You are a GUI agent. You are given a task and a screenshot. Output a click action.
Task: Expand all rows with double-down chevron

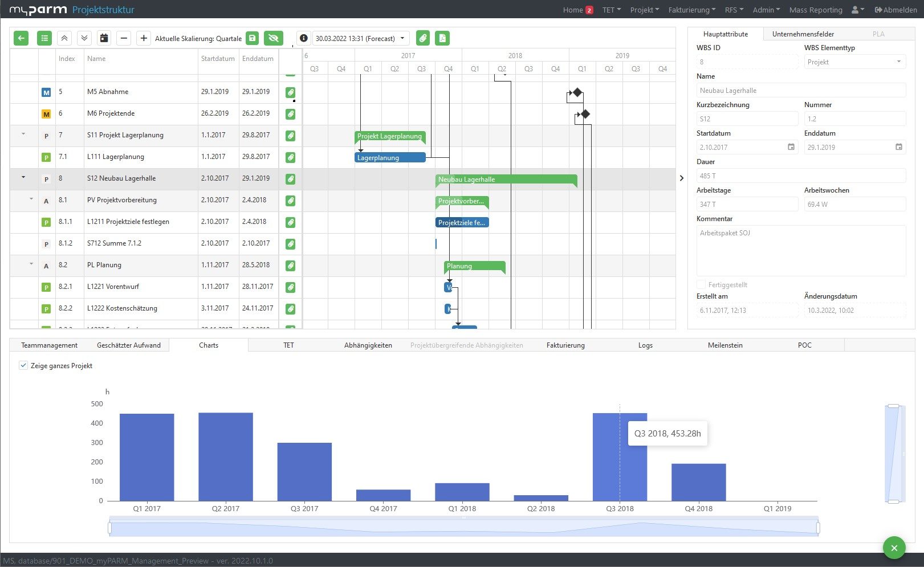84,38
